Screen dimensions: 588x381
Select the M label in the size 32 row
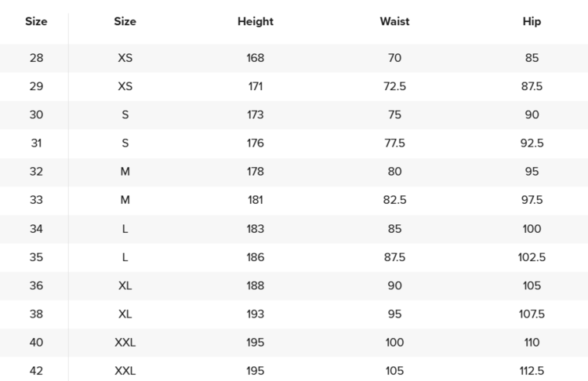tap(125, 172)
